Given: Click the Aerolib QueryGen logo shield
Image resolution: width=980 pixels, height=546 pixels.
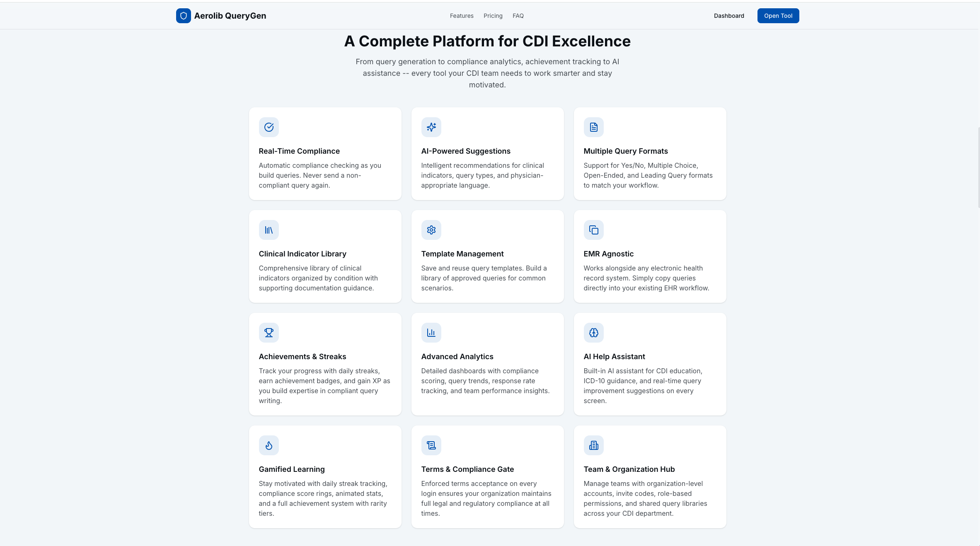Looking at the screenshot, I should click(x=184, y=16).
